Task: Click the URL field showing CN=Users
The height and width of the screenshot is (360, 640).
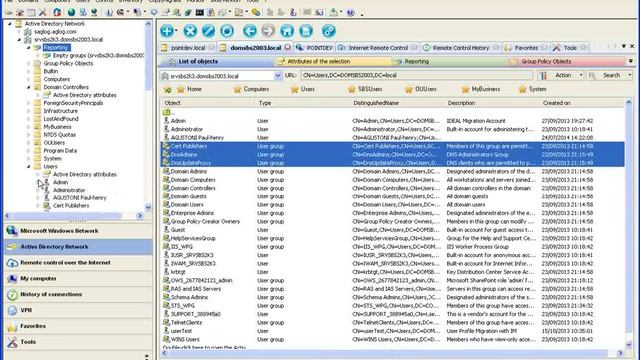Action: tap(416, 76)
